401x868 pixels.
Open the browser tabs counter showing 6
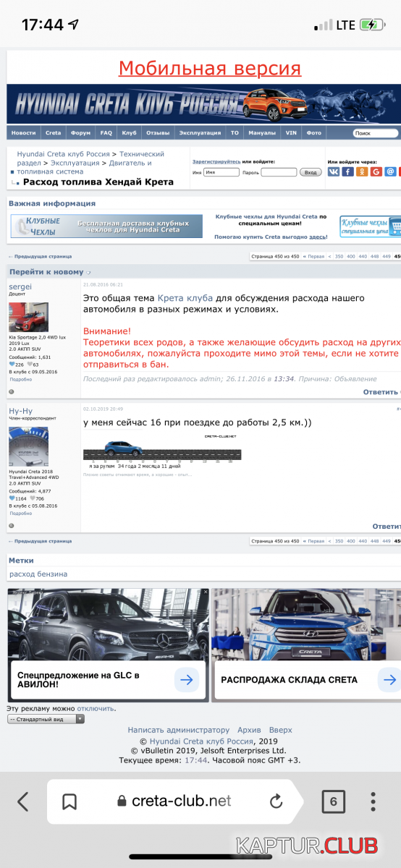click(333, 801)
